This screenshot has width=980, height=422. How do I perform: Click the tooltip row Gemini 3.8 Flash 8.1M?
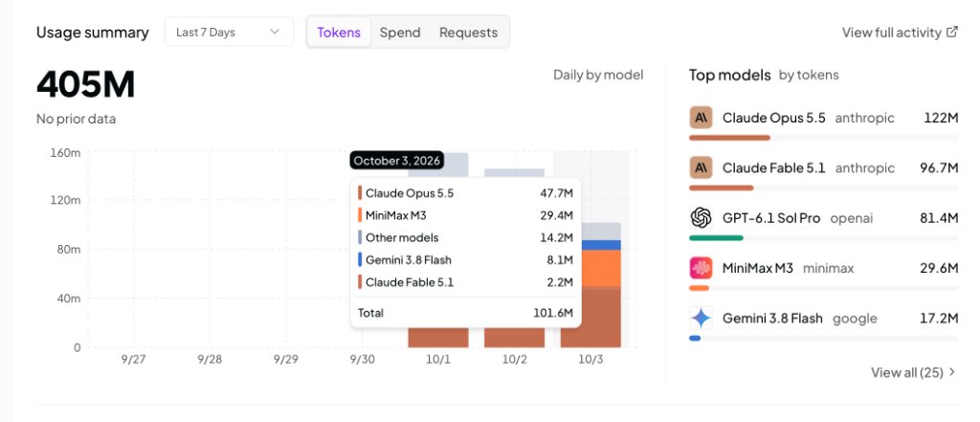(x=466, y=260)
